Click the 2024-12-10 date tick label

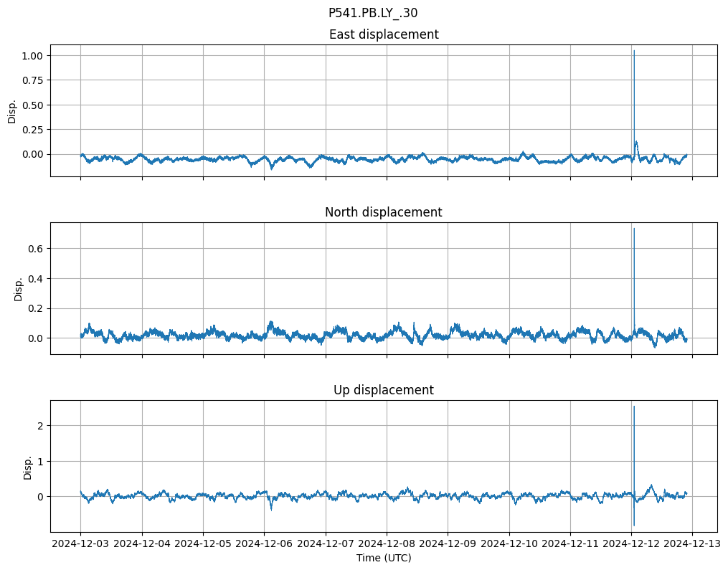tap(509, 544)
